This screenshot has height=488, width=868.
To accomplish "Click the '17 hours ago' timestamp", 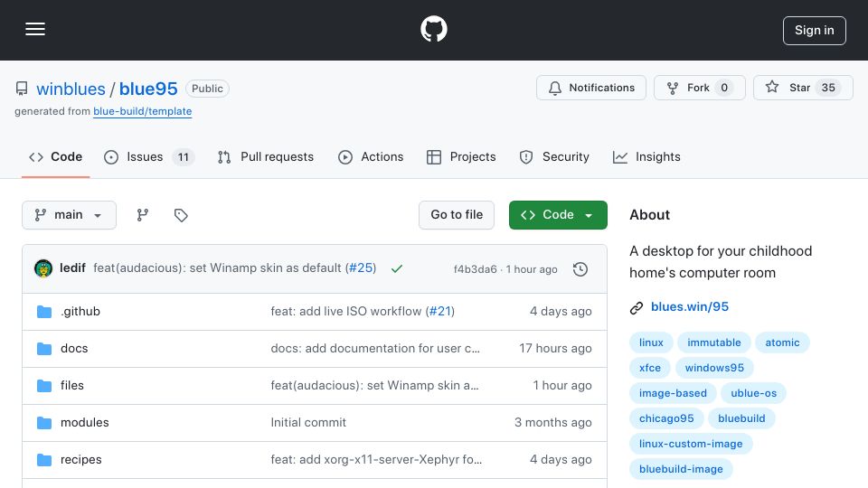I will coord(555,349).
